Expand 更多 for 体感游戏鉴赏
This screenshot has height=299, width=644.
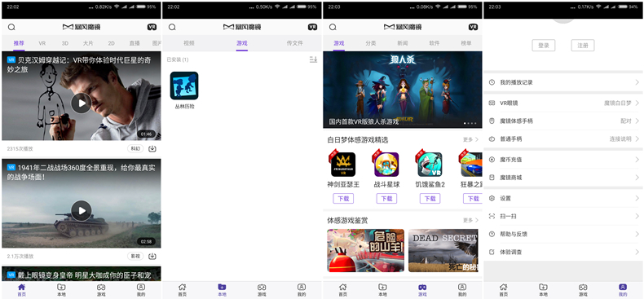(x=470, y=220)
